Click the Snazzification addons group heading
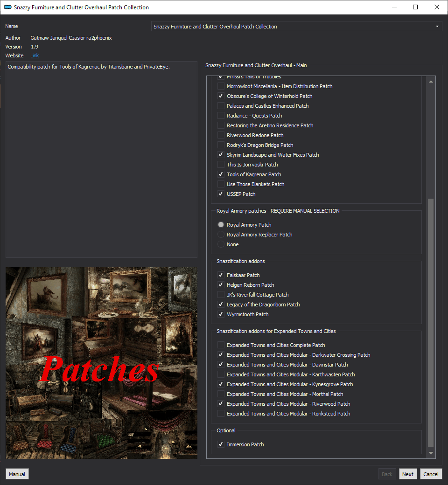Viewport: 448px width, 485px height. coord(241,261)
